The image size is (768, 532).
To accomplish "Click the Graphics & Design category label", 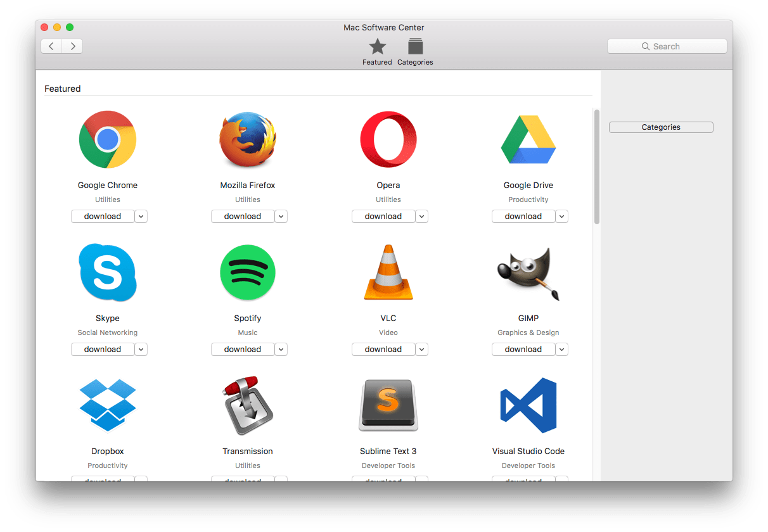I will (528, 332).
